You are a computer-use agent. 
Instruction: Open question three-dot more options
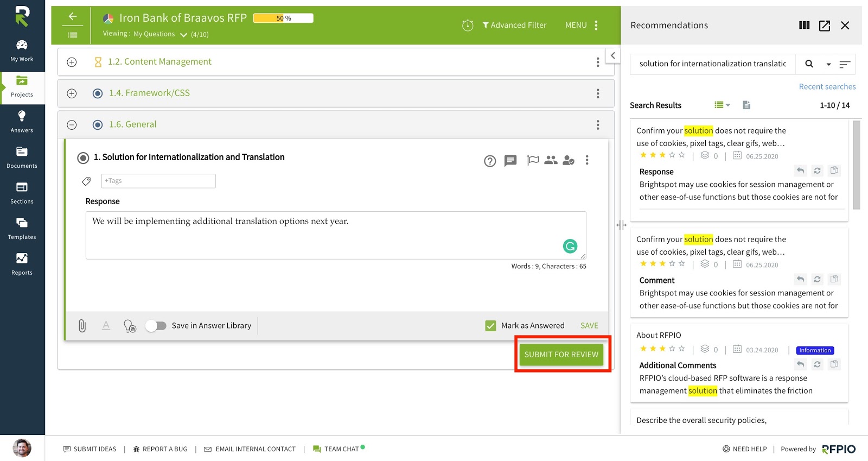587,160
